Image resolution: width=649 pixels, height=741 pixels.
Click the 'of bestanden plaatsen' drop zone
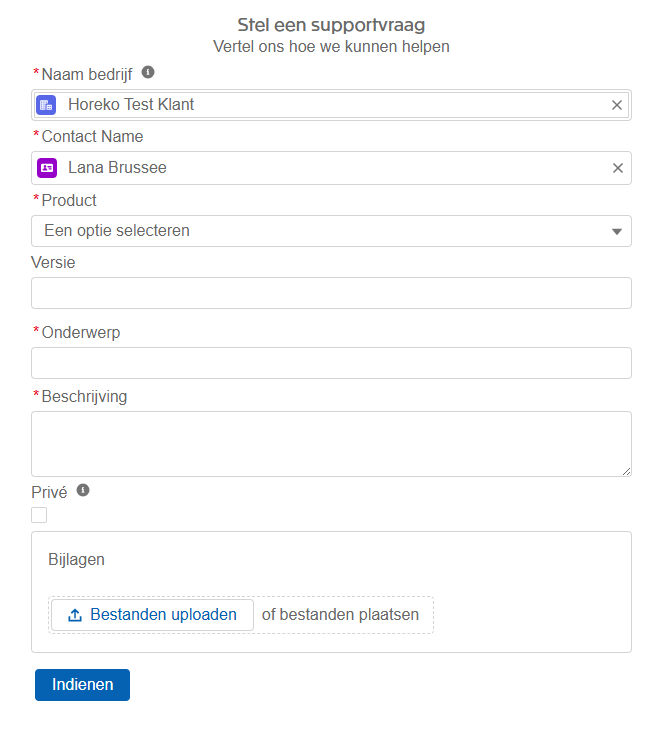click(340, 615)
